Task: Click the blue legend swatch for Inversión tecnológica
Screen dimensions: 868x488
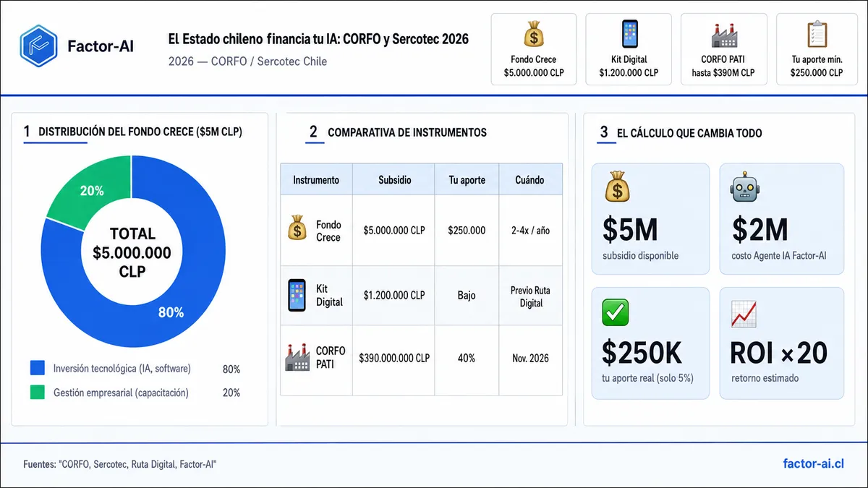Action: [x=38, y=368]
